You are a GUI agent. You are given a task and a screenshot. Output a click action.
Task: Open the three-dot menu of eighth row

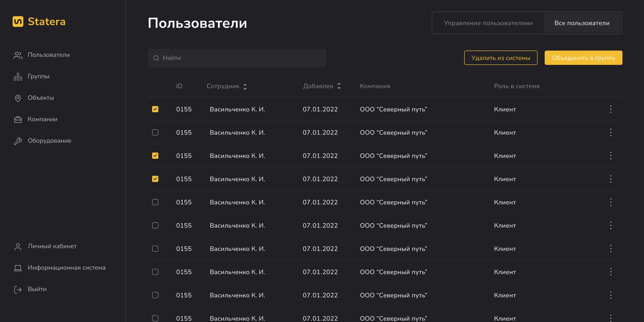coord(611,272)
